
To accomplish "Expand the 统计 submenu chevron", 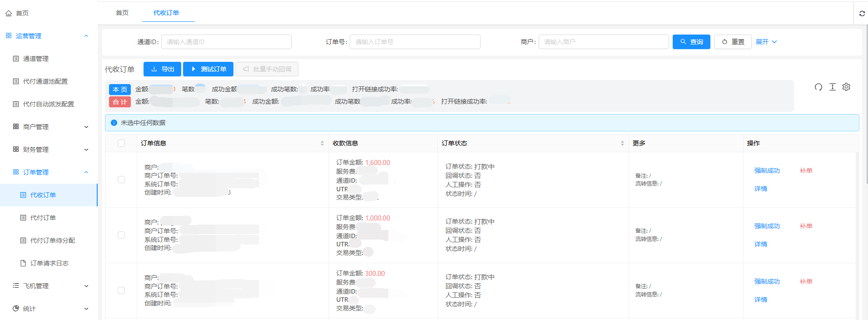I will point(86,309).
